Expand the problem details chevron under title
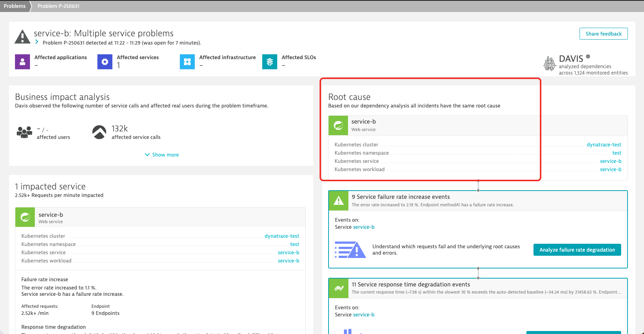Image resolution: width=644 pixels, height=334 pixels. (37, 42)
